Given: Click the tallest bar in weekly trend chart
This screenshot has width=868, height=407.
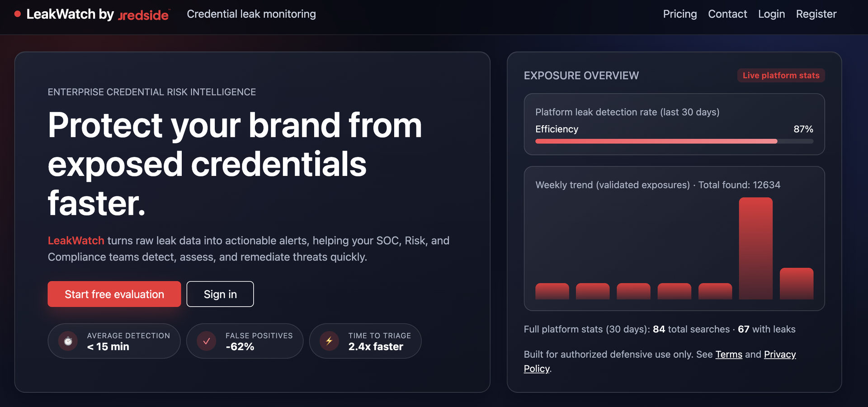Looking at the screenshot, I should [x=755, y=248].
